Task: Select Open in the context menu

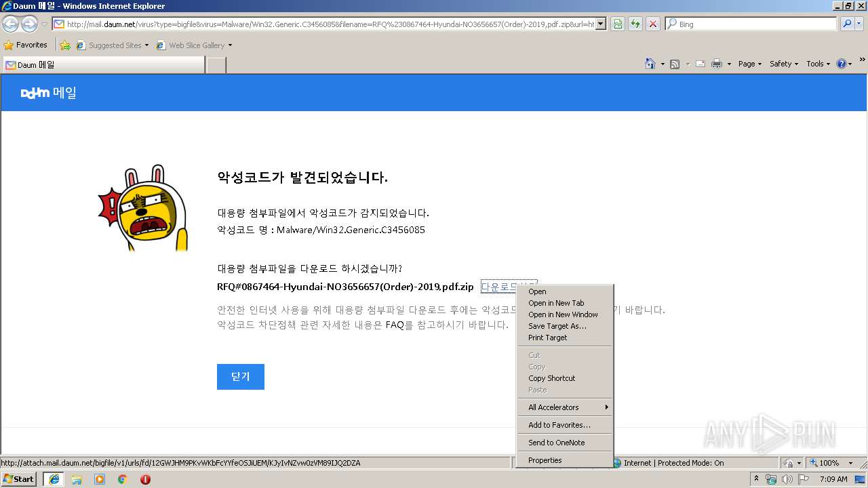Action: tap(564, 291)
